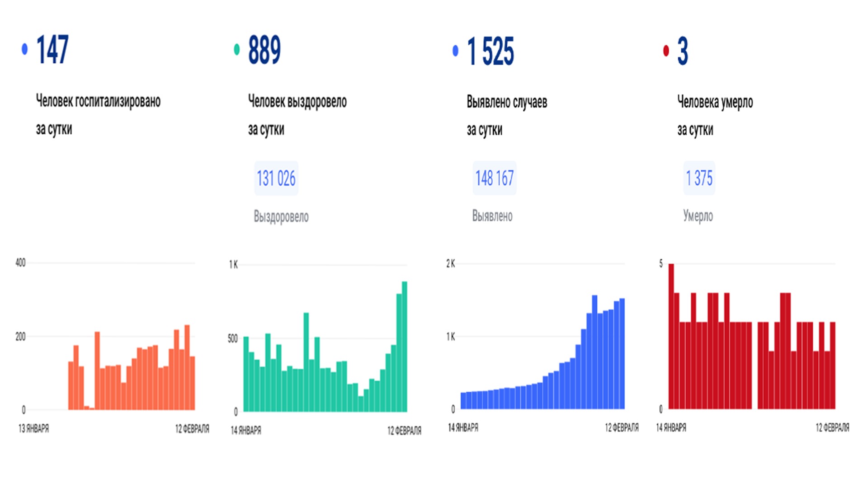
Task: Click the detected daily count 1 525
Action: click(491, 51)
